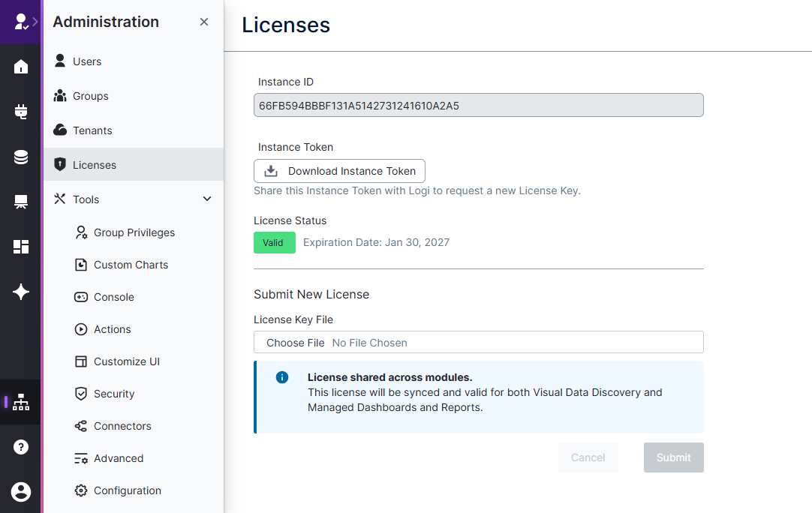Open the presentation board icon in the sidebar
The width and height of the screenshot is (812, 513).
(x=20, y=201)
